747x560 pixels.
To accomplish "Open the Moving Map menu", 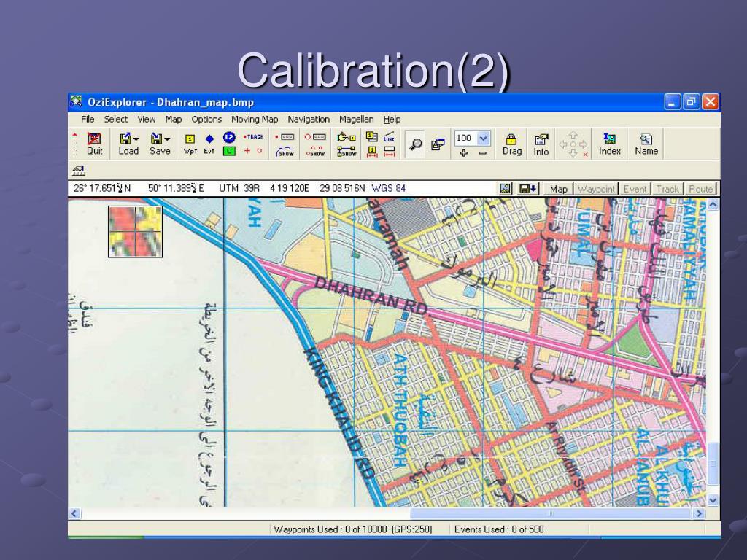I will click(x=255, y=119).
